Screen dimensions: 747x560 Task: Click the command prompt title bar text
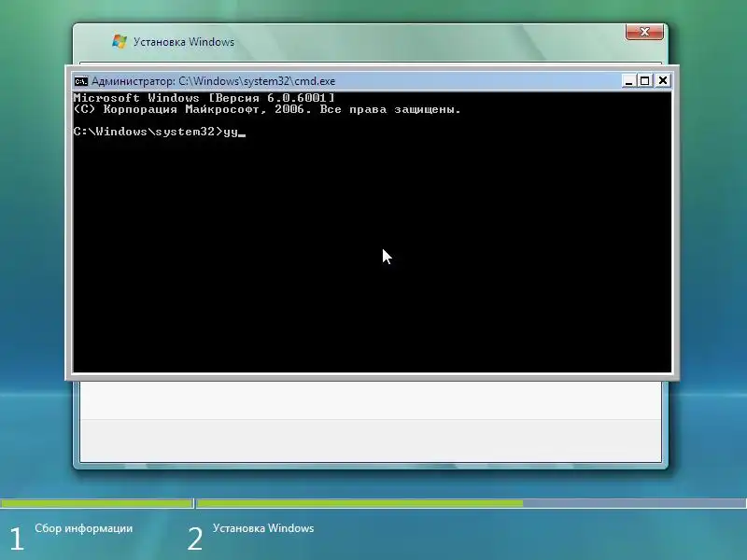[x=214, y=81]
